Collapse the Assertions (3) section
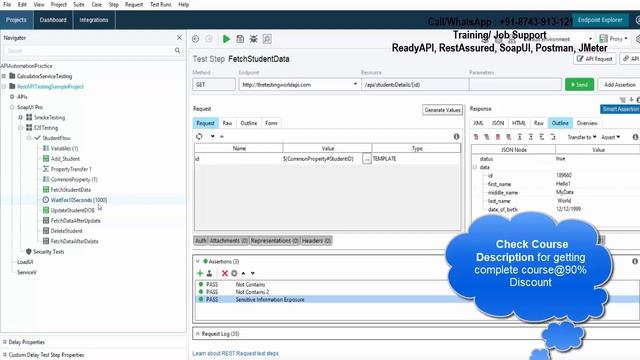This screenshot has width=640, height=360. pos(198,261)
